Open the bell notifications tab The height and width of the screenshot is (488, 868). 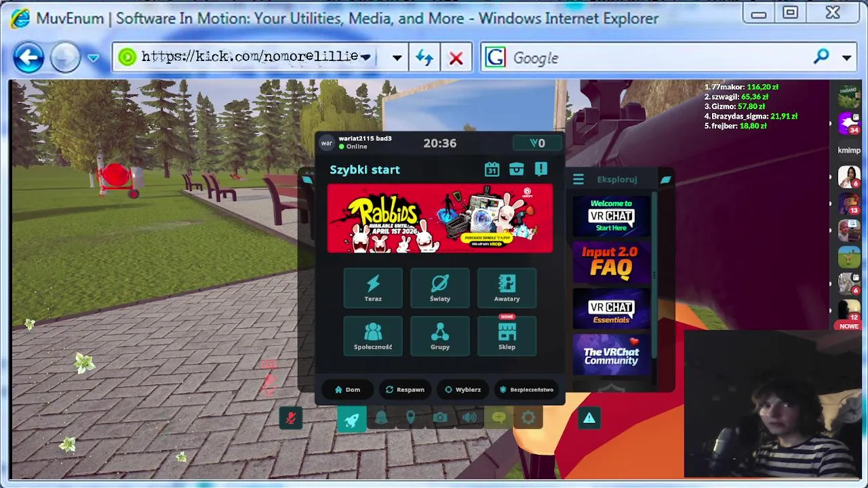pos(381,418)
